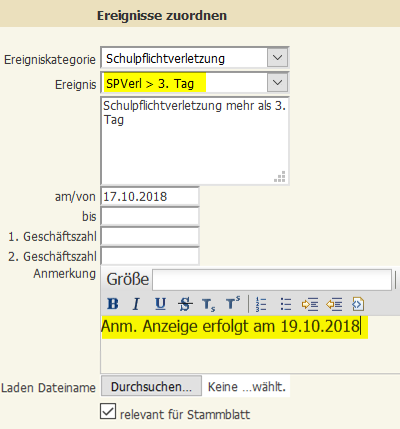Apply strikethrough formatting
The height and width of the screenshot is (429, 400).
click(x=185, y=304)
